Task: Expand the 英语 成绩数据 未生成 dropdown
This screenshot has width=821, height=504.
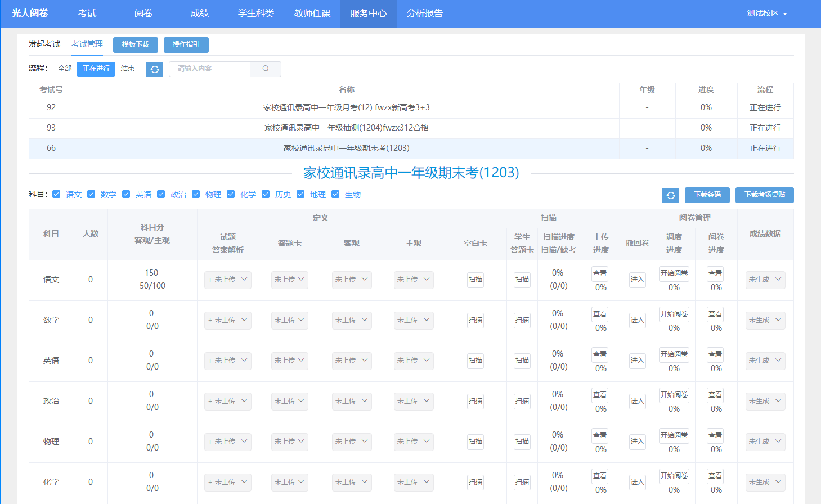Action: coord(765,361)
